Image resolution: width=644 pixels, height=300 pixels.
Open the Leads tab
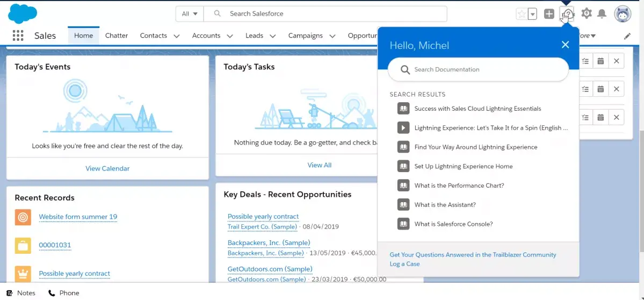(x=254, y=36)
